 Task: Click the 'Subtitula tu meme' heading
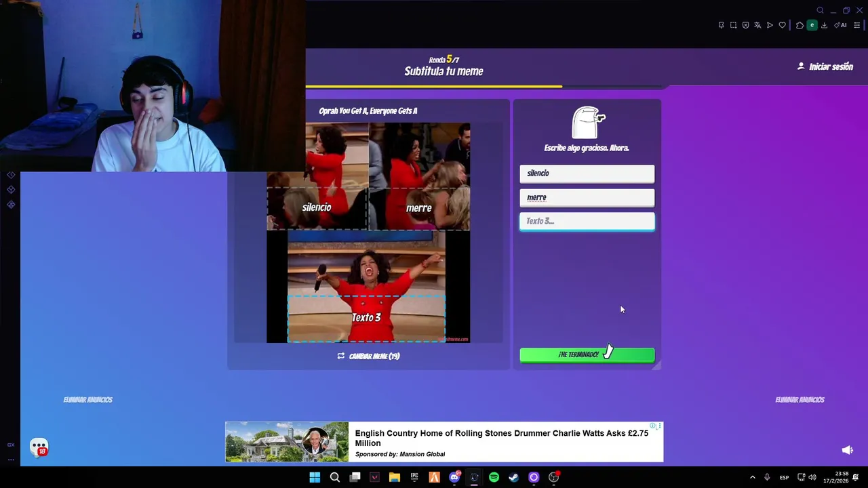point(443,71)
